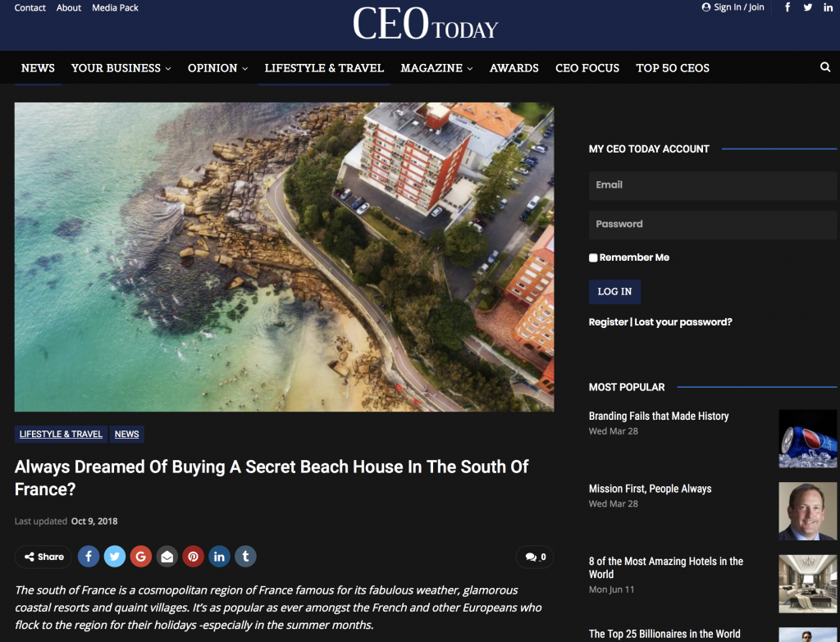Share via the Tumblr icon
Image resolution: width=840 pixels, height=642 pixels.
tap(245, 557)
